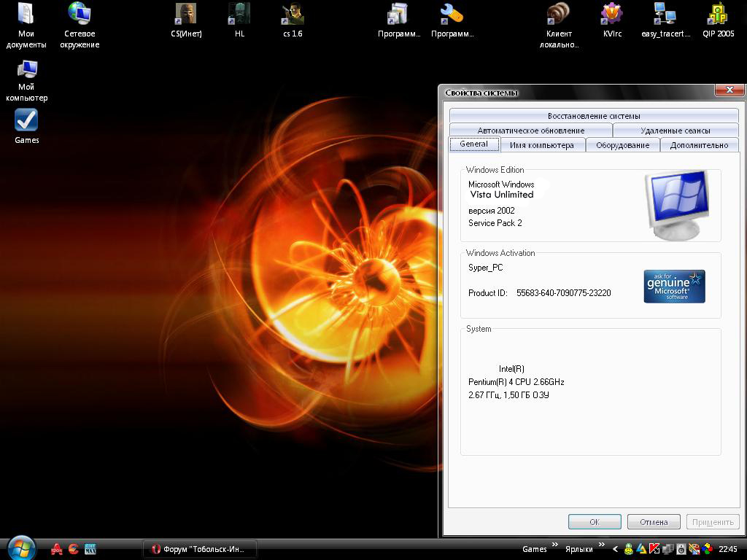Launch the CS(Инет) desktop shortcut
Image resolution: width=747 pixels, height=560 pixels.
[x=186, y=20]
